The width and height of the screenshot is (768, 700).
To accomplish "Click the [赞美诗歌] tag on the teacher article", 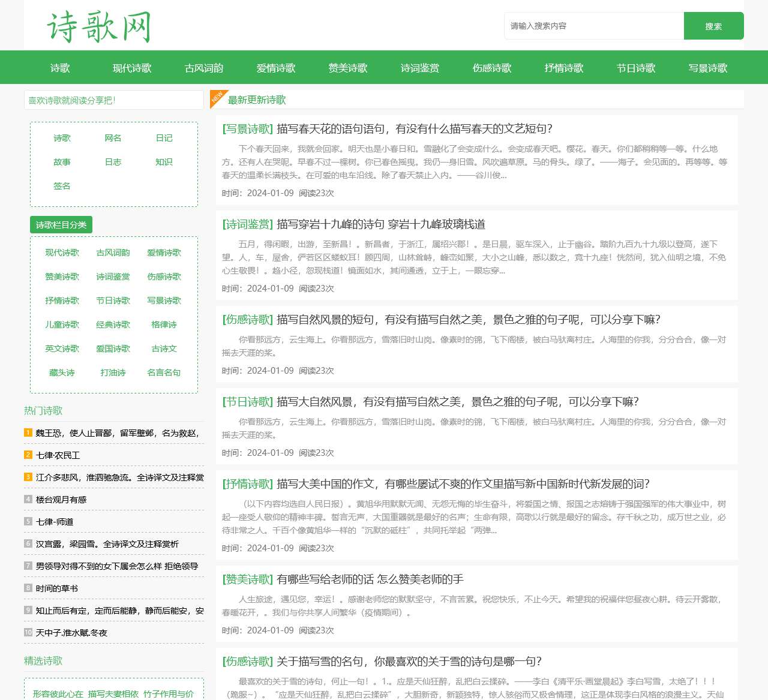I will point(247,579).
